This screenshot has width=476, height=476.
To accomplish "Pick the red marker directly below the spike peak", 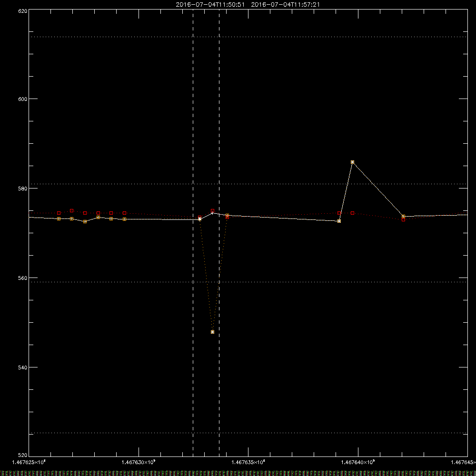I will (x=352, y=213).
